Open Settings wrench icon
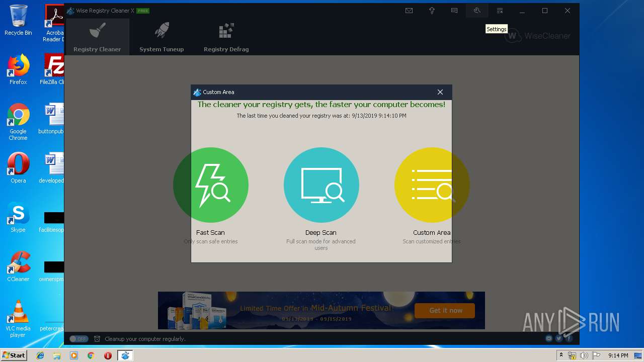The height and width of the screenshot is (362, 644). (477, 11)
